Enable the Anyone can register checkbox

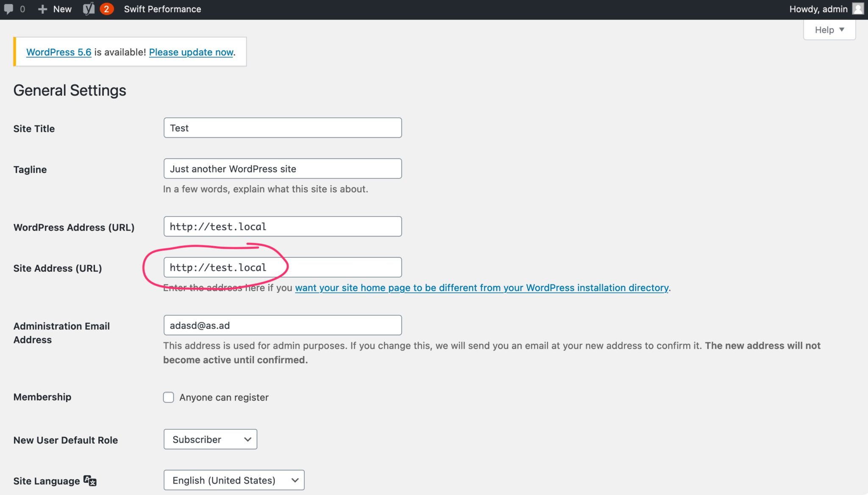point(168,397)
